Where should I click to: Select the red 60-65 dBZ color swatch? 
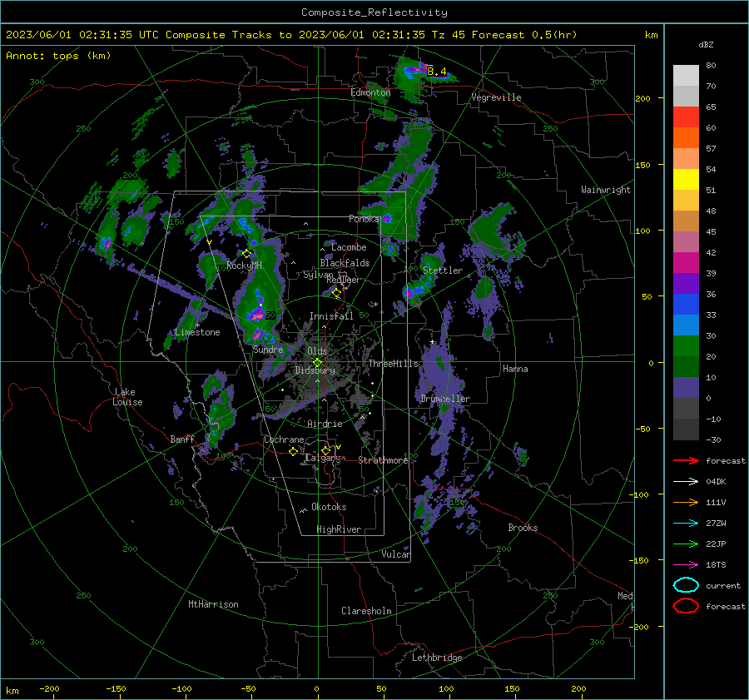coord(686,117)
